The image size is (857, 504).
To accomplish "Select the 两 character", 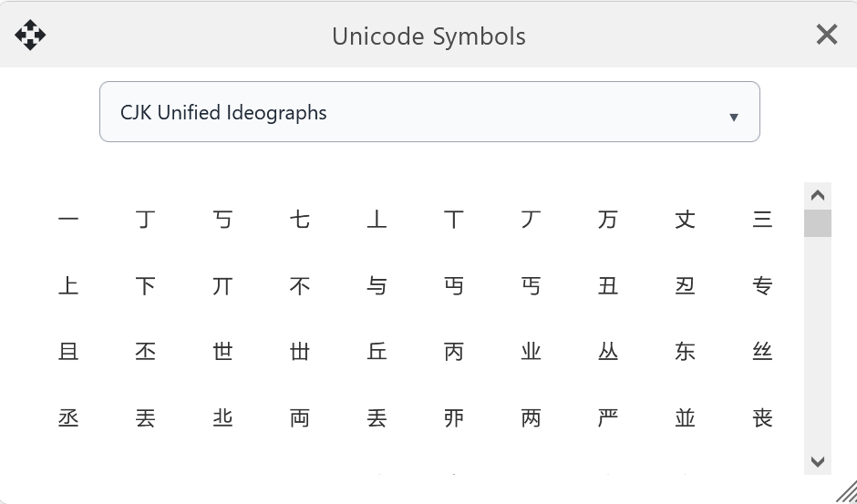I will (531, 418).
